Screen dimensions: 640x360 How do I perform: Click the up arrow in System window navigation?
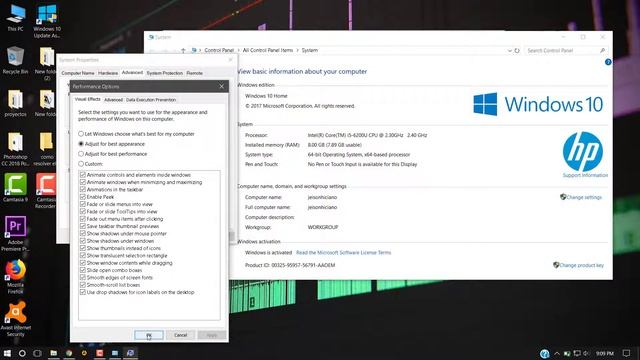[183, 50]
